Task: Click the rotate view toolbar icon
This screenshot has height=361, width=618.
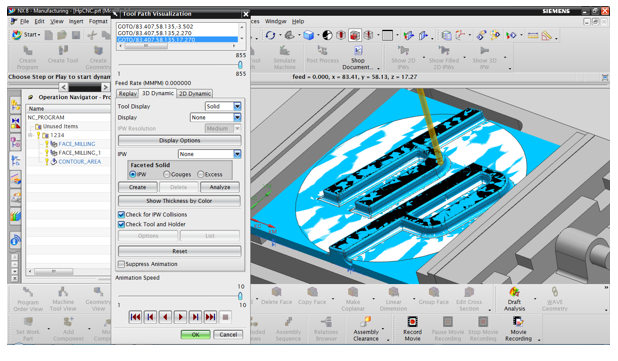Action: (x=270, y=35)
